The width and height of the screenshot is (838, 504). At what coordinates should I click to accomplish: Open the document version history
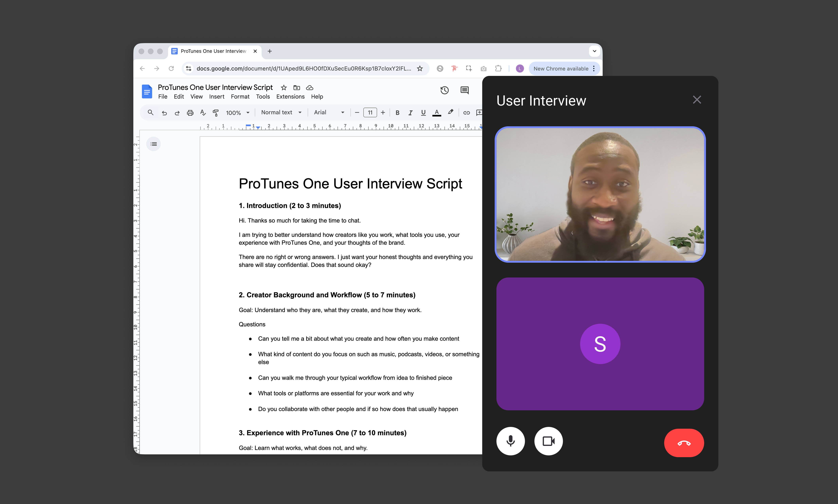coord(445,90)
